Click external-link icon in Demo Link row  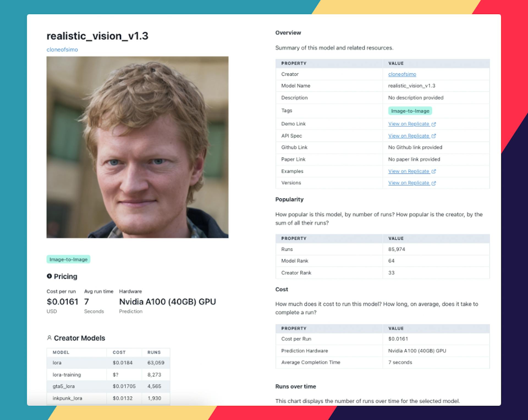[434, 124]
